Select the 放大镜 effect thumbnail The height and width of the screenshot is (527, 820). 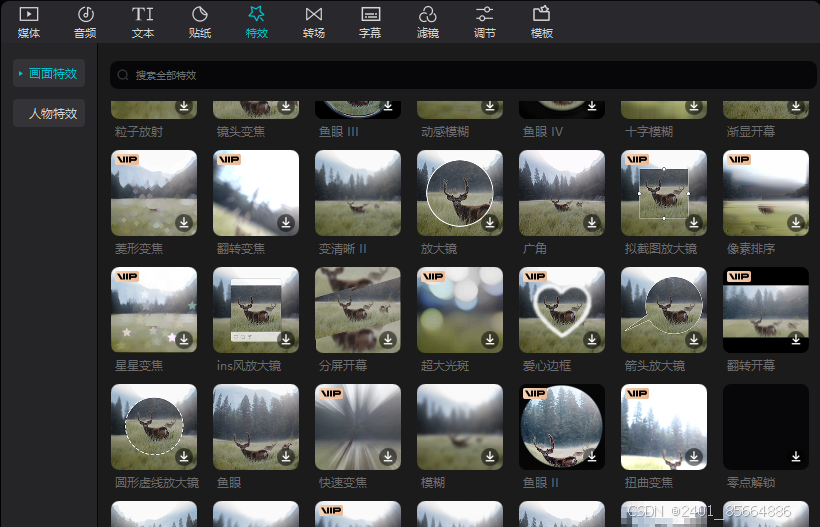[460, 193]
